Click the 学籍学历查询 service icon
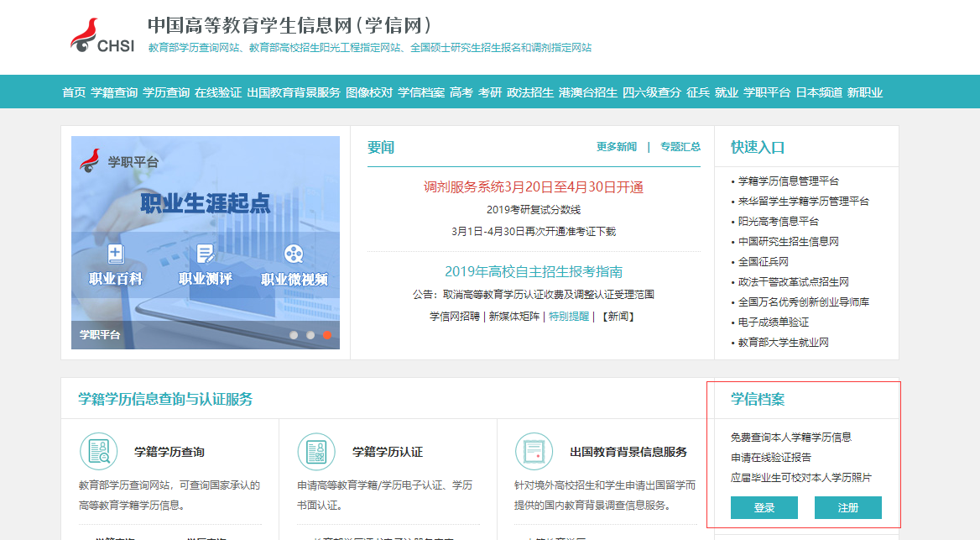980x540 pixels. [x=99, y=451]
